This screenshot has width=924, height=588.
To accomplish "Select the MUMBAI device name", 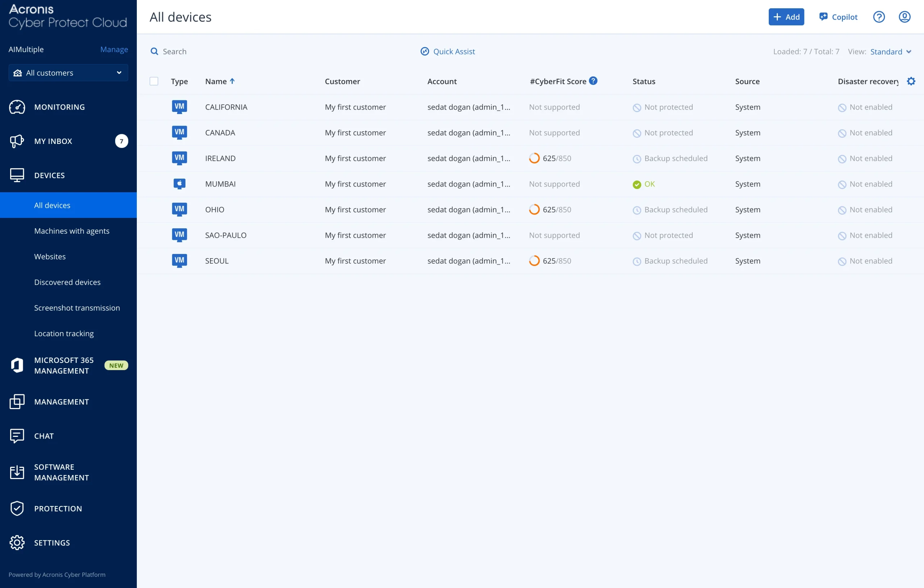I will tap(220, 184).
